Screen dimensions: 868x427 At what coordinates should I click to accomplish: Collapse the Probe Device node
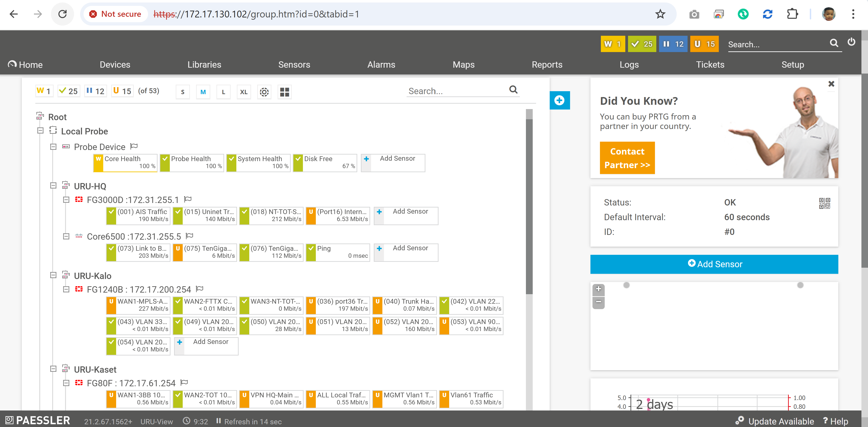tap(53, 146)
